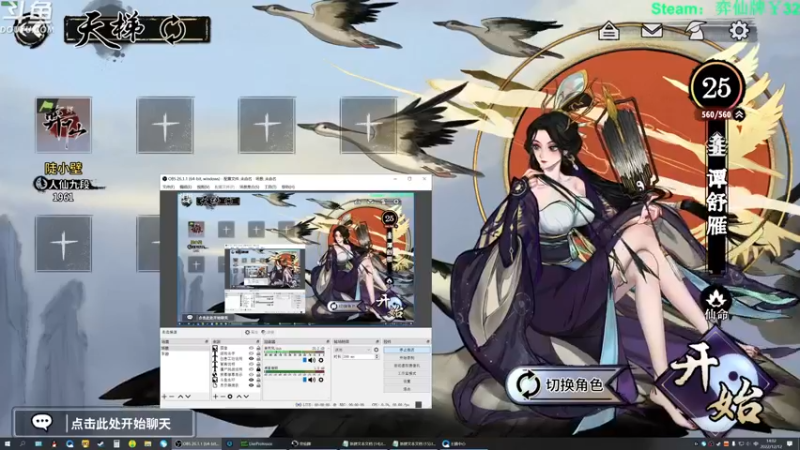Open the 工具(T) menu in OBS
Screen dimensions: 800x450
[x=270, y=187]
